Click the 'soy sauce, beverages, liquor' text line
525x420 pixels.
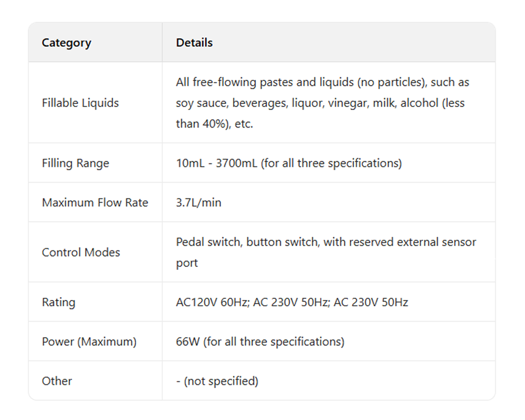click(320, 103)
